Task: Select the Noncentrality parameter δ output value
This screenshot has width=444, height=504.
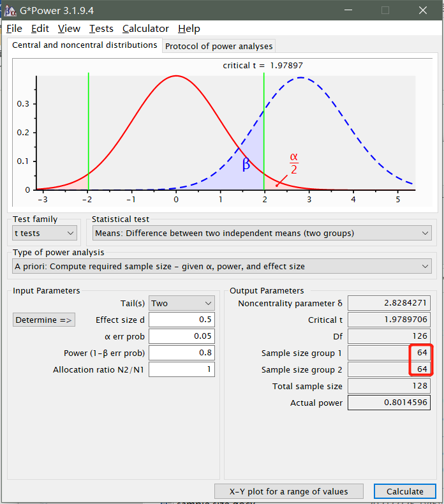Action: point(389,303)
